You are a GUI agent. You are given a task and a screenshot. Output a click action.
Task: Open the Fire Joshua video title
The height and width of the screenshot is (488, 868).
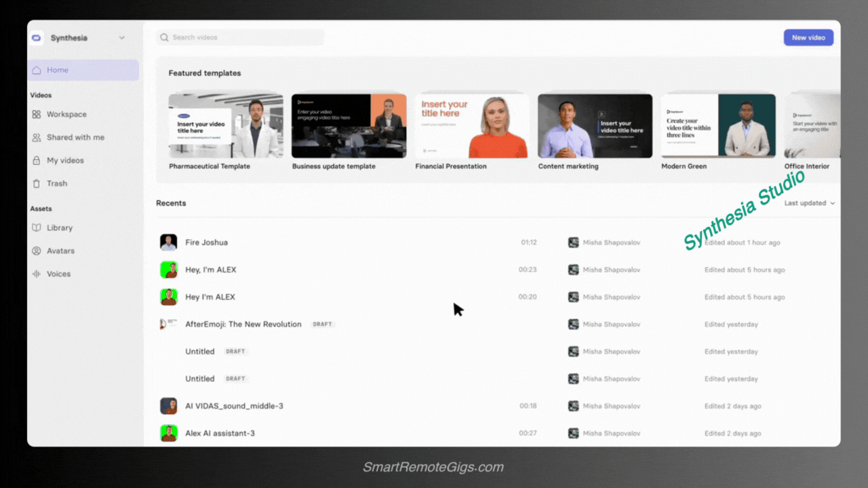[207, 243]
